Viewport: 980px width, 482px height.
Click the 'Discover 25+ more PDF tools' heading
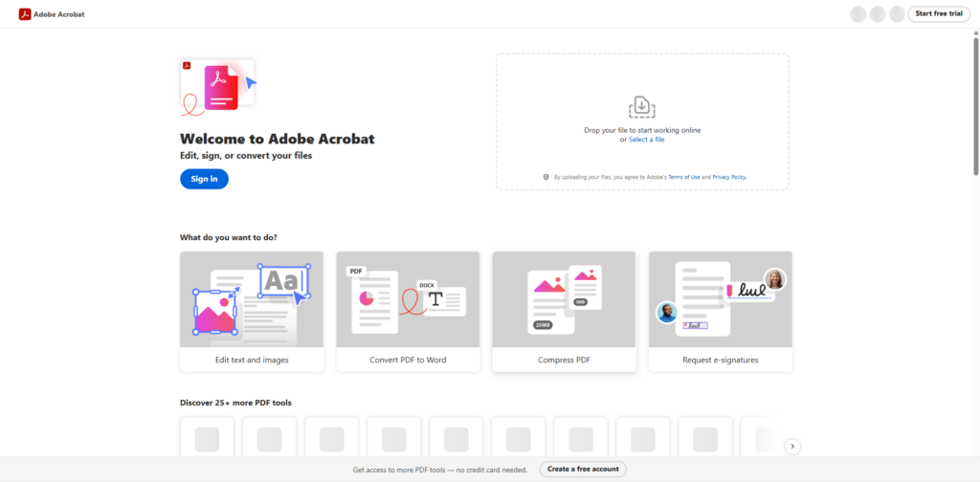tap(235, 403)
